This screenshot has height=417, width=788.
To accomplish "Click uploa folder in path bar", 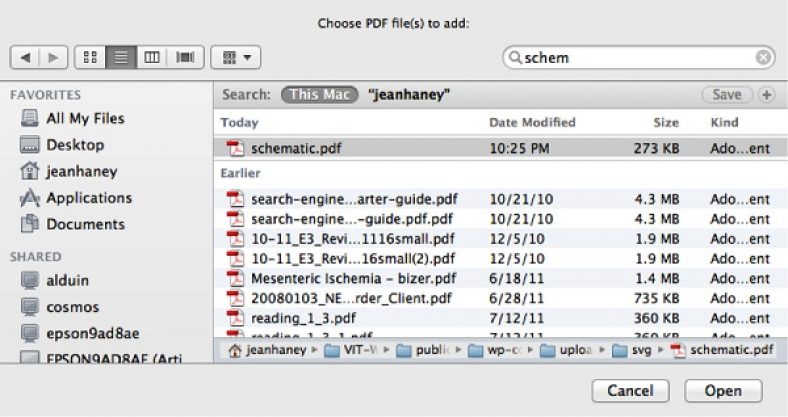I will pyautogui.click(x=567, y=350).
